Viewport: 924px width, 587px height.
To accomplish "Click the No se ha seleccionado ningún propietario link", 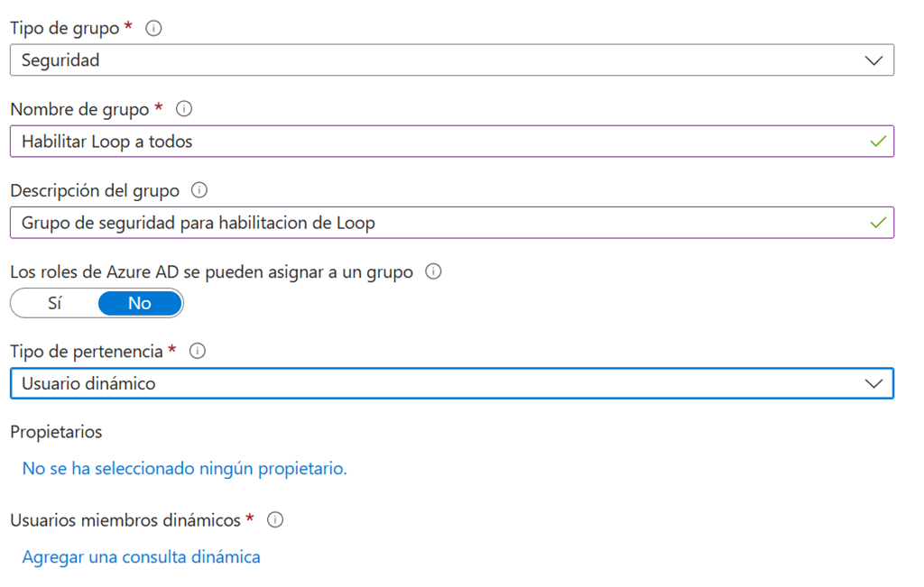I will coord(184,469).
